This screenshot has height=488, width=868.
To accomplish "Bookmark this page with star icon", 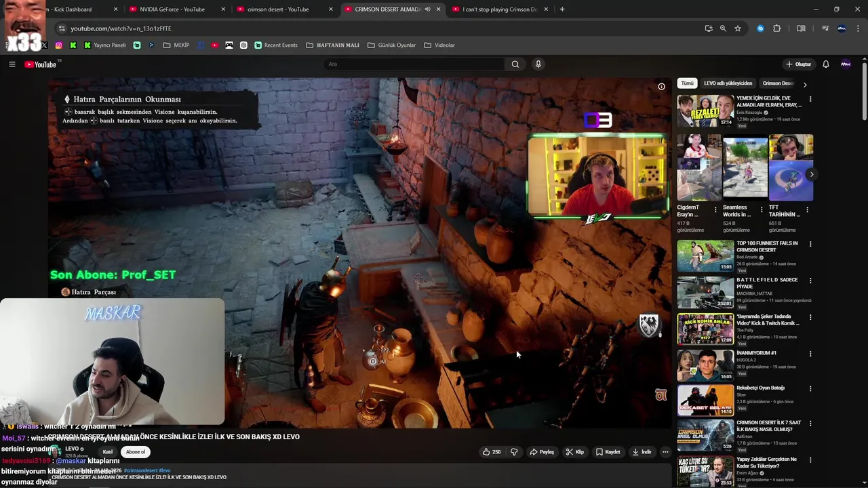I will coord(738,28).
